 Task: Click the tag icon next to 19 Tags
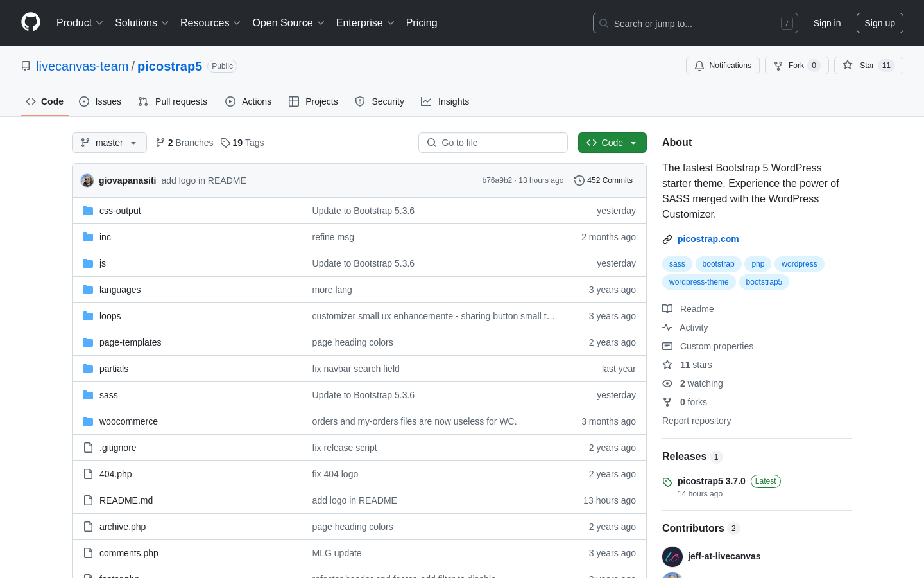click(x=225, y=143)
